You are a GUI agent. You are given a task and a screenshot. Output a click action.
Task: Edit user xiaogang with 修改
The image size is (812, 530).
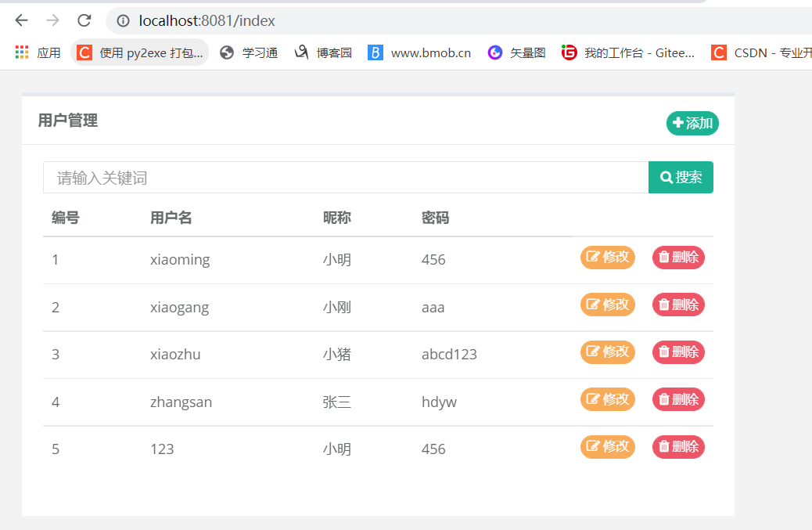pos(608,305)
